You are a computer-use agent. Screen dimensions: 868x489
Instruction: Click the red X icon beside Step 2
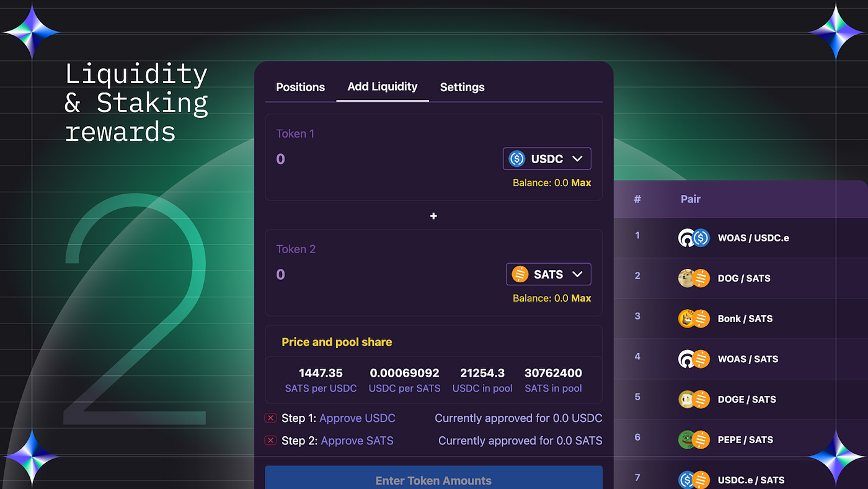pos(270,441)
